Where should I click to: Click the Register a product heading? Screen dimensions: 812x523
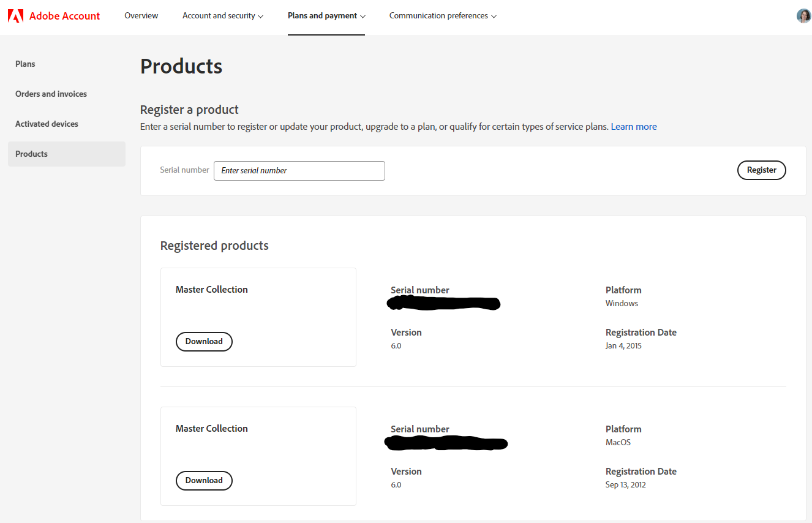(189, 110)
